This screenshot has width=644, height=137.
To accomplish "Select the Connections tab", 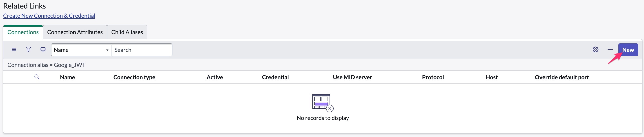I will click(x=23, y=32).
